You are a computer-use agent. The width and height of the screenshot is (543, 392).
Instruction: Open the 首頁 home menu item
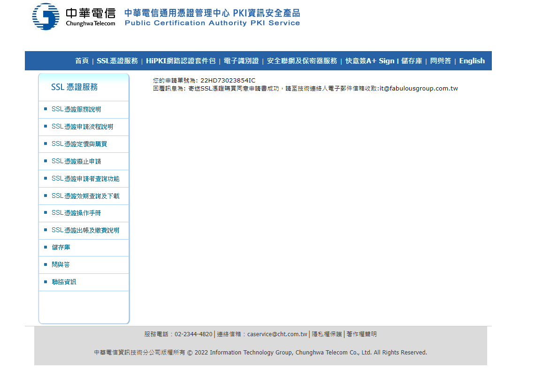[82, 61]
